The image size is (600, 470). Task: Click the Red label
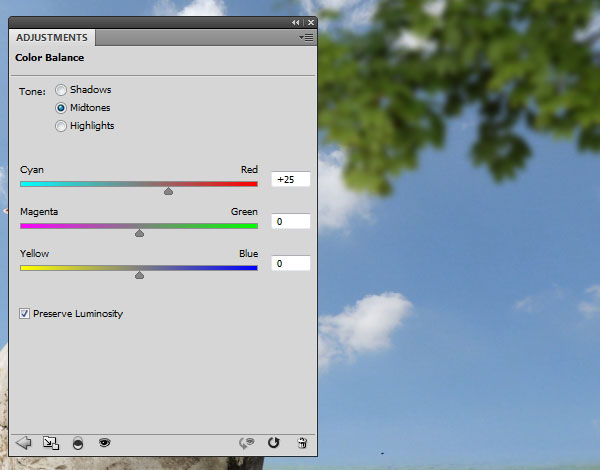[249, 170]
